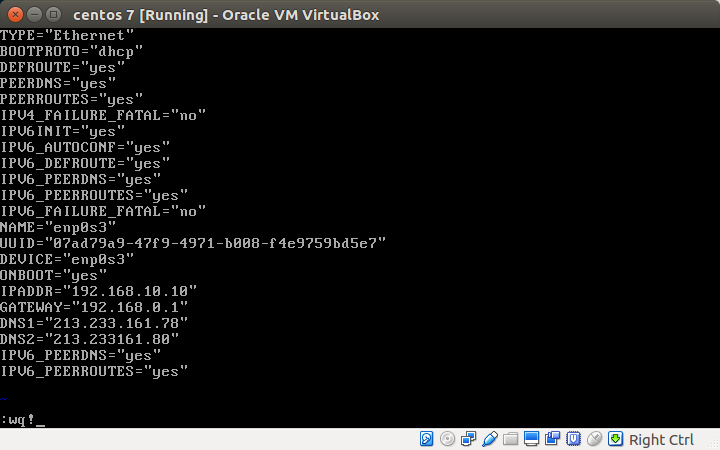This screenshot has width=720, height=450.
Task: Click the shared folders status icon
Action: click(x=511, y=439)
